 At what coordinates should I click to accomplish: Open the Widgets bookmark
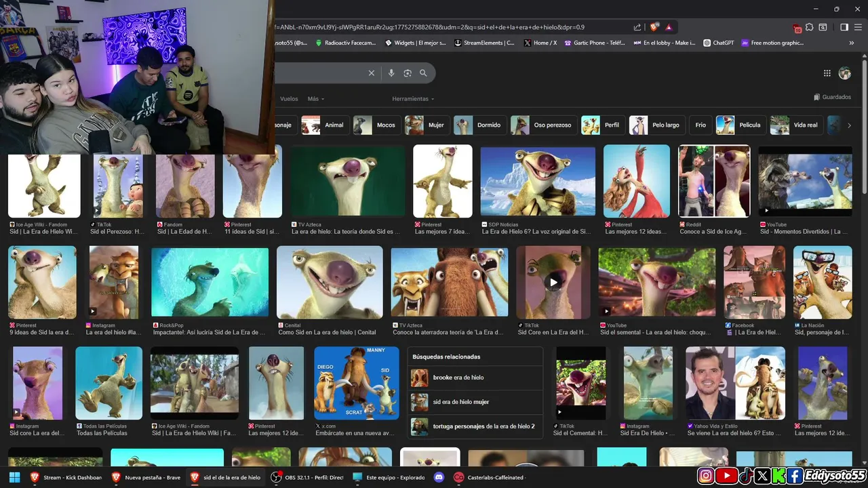416,43
